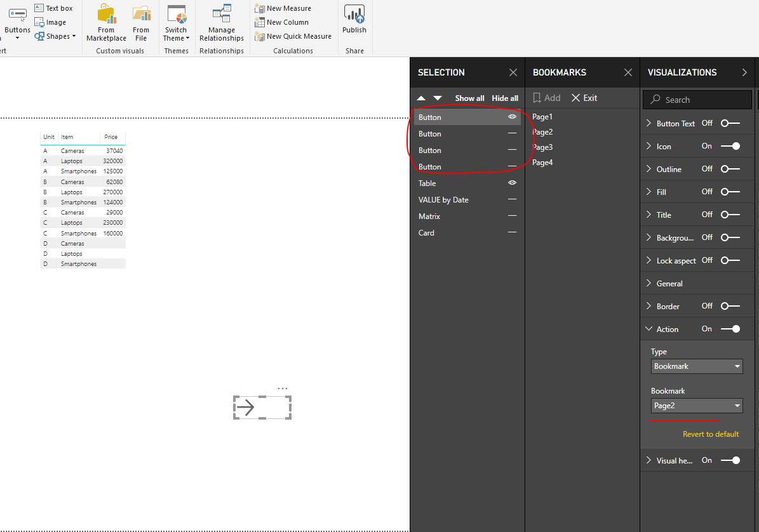759x532 pixels.
Task: Open the action Type dropdown
Action: tap(697, 366)
